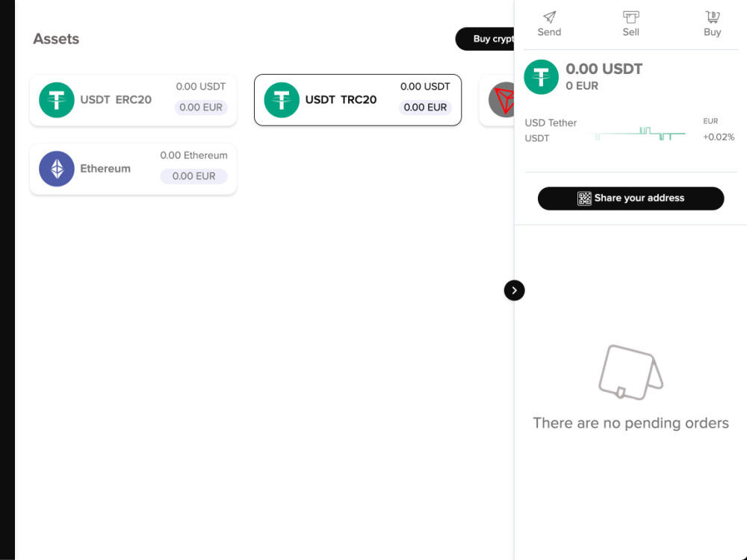Viewport: 747px width, 560px height.
Task: Select the Ethereum asset card
Action: click(133, 169)
